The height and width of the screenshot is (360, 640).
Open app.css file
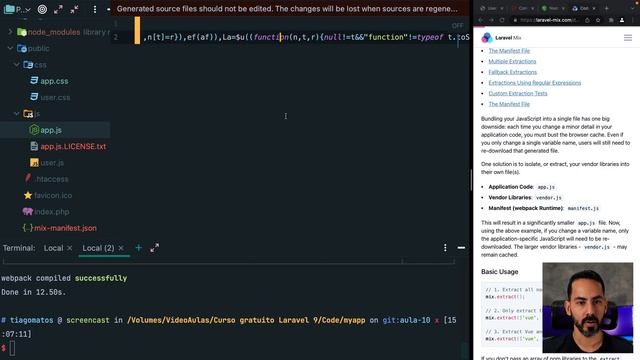click(x=54, y=81)
